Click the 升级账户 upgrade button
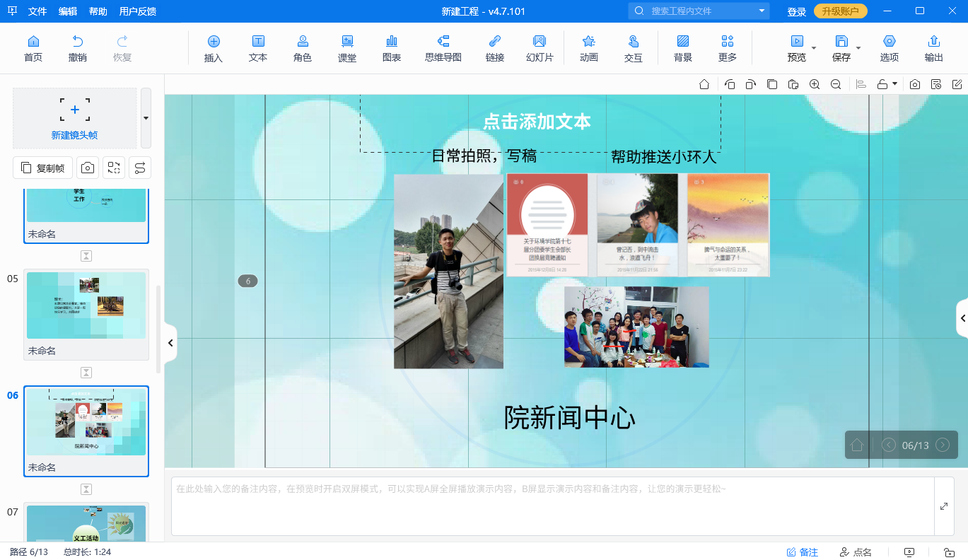The height and width of the screenshot is (560, 968). pos(841,11)
